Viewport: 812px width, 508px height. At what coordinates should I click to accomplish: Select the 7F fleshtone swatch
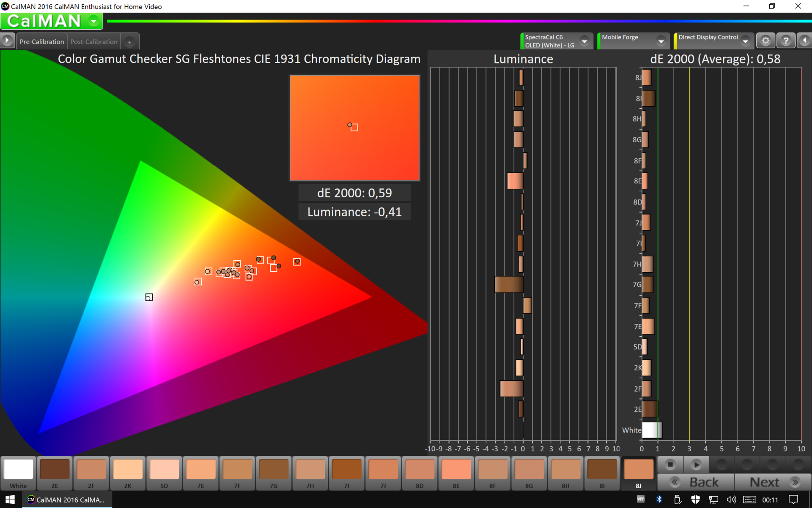[237, 473]
